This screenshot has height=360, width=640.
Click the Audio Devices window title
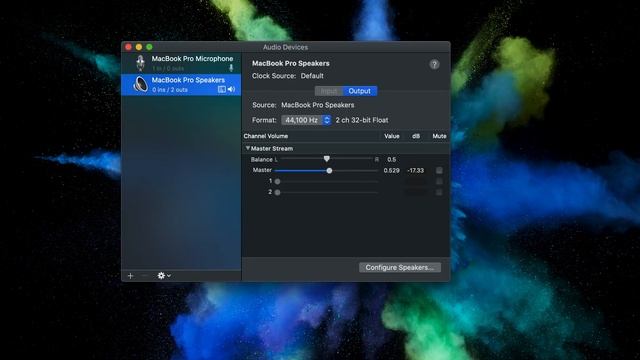click(285, 47)
